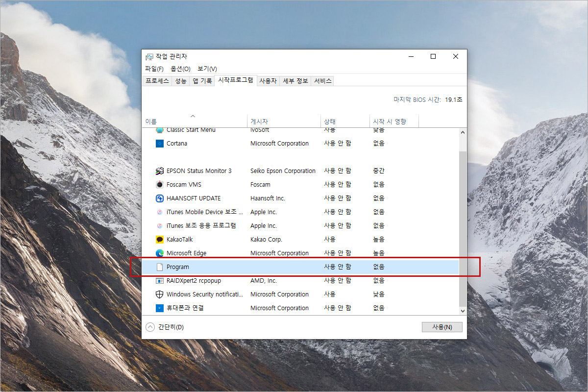Click the Cortana app icon
The image size is (588, 392).
159,144
